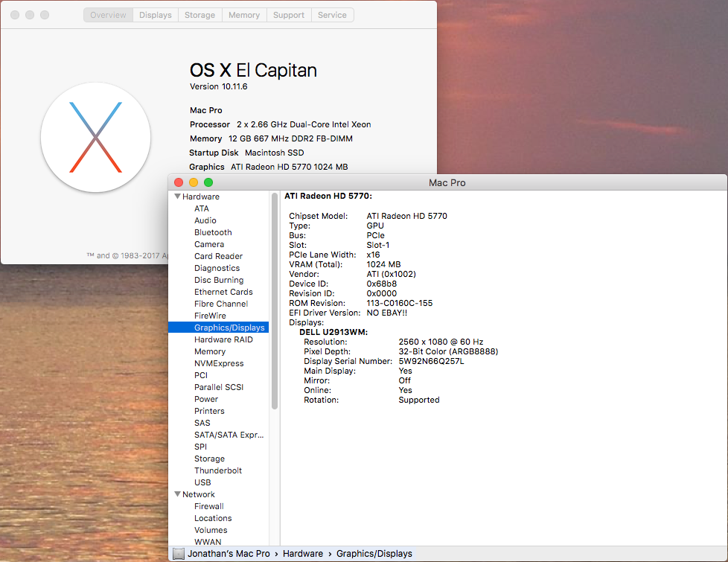Select Firewall under Network
Screen dimensions: 728x562
coord(209,506)
